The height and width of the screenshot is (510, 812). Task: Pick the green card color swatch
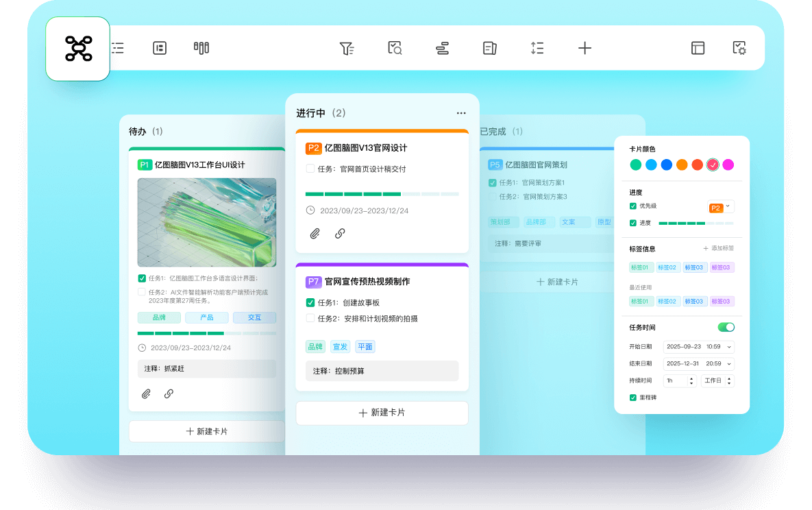point(636,165)
